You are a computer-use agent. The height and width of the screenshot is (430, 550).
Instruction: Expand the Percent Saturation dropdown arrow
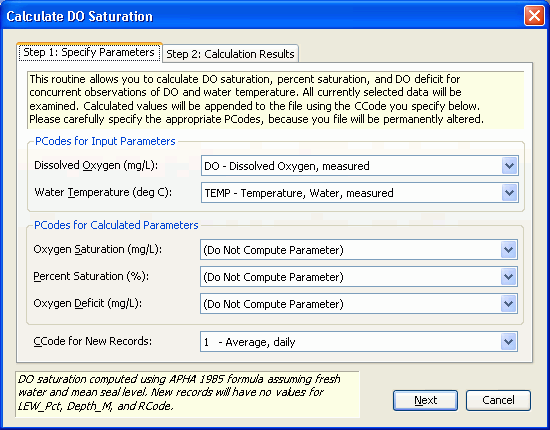click(509, 277)
